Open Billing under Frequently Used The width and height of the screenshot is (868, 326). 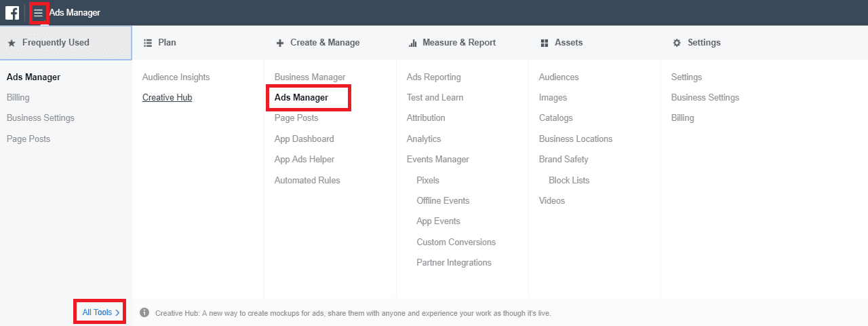18,97
